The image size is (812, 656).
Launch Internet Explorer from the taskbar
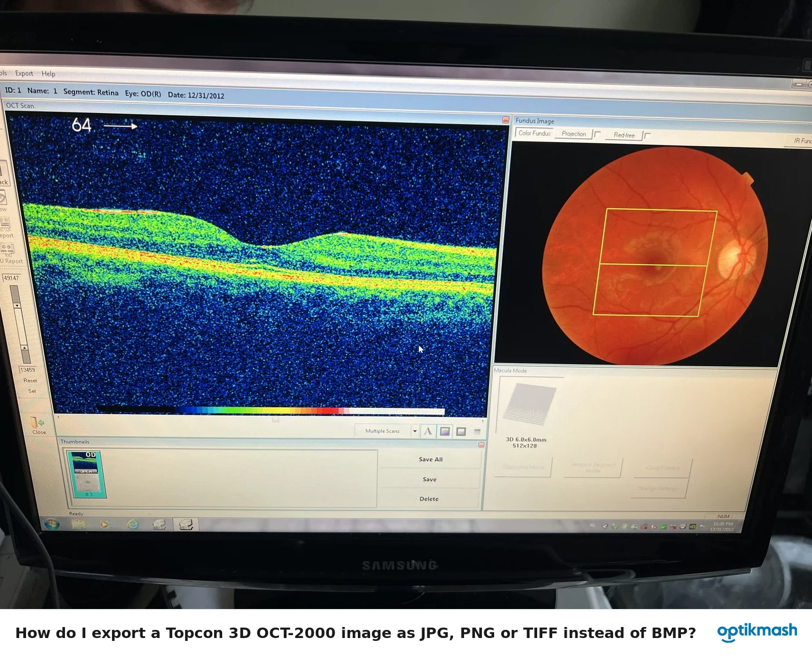pos(132,524)
